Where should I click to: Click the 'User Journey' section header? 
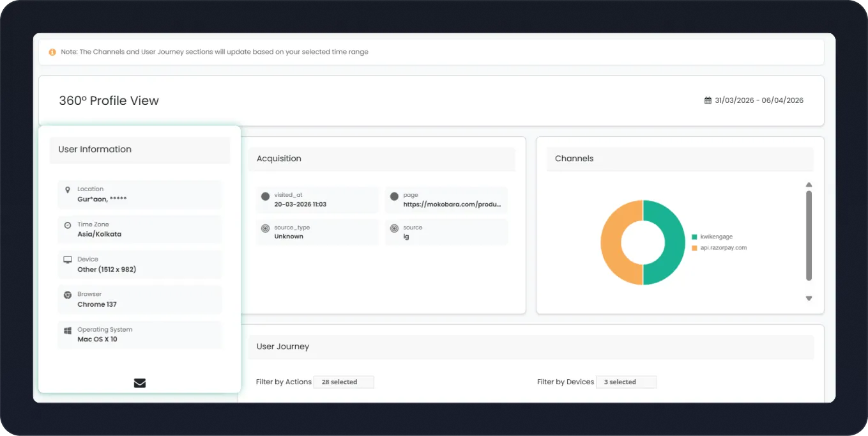pos(531,346)
